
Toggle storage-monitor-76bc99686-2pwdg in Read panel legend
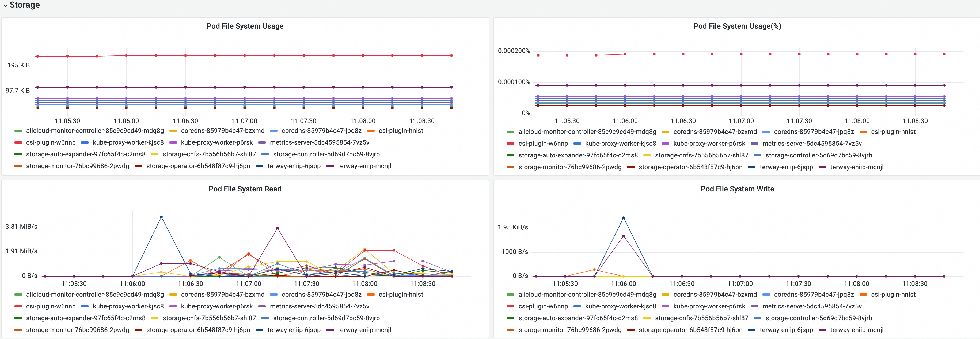(77, 330)
